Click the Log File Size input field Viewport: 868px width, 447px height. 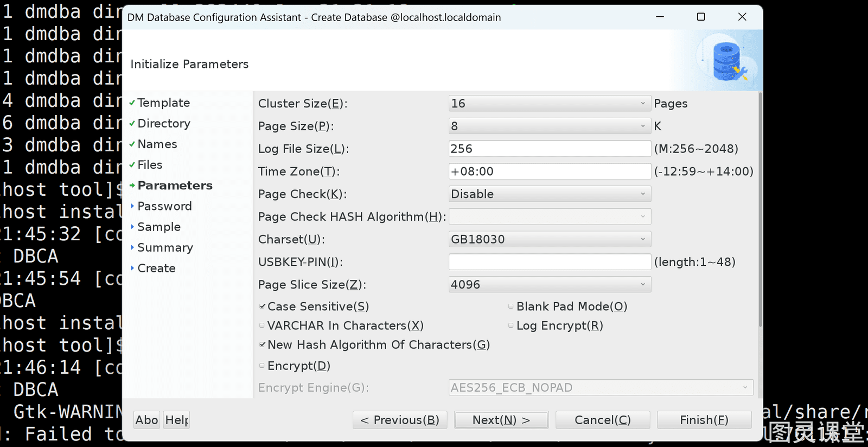click(550, 149)
